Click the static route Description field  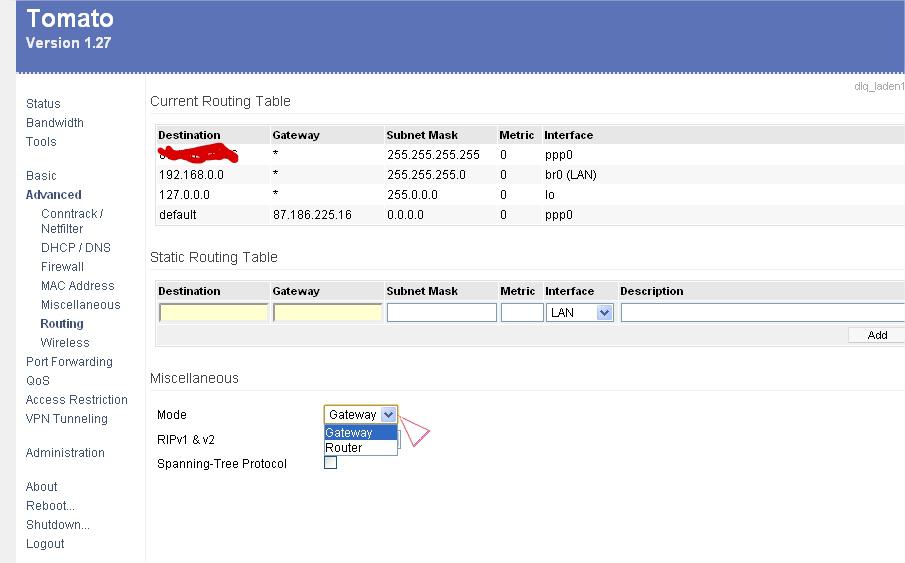point(762,313)
